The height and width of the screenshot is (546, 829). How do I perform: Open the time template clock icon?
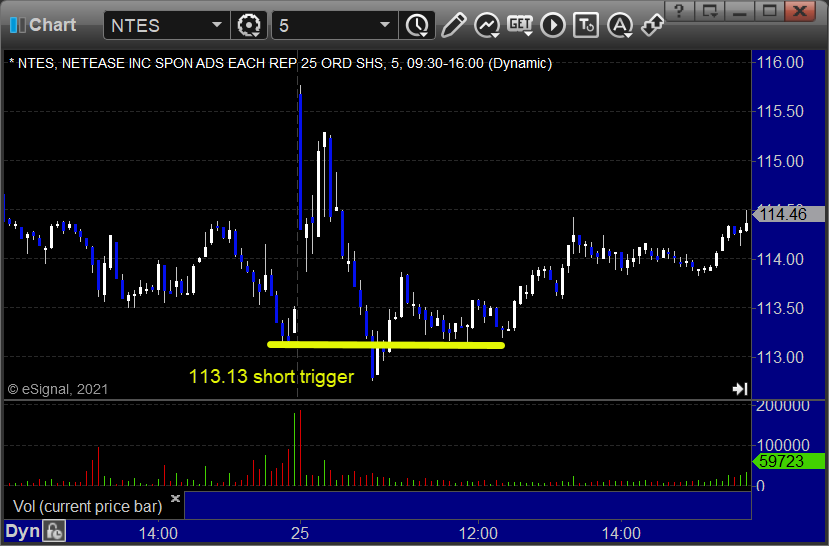(417, 25)
